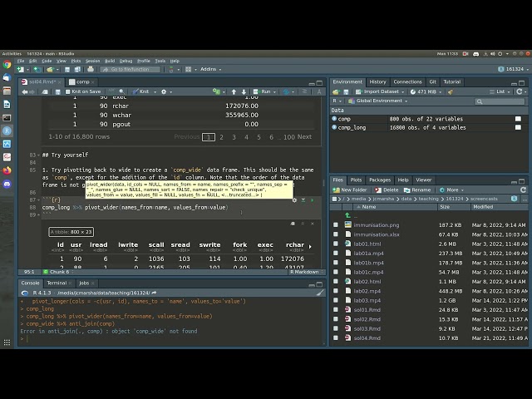Open the Session menu

tap(92, 61)
